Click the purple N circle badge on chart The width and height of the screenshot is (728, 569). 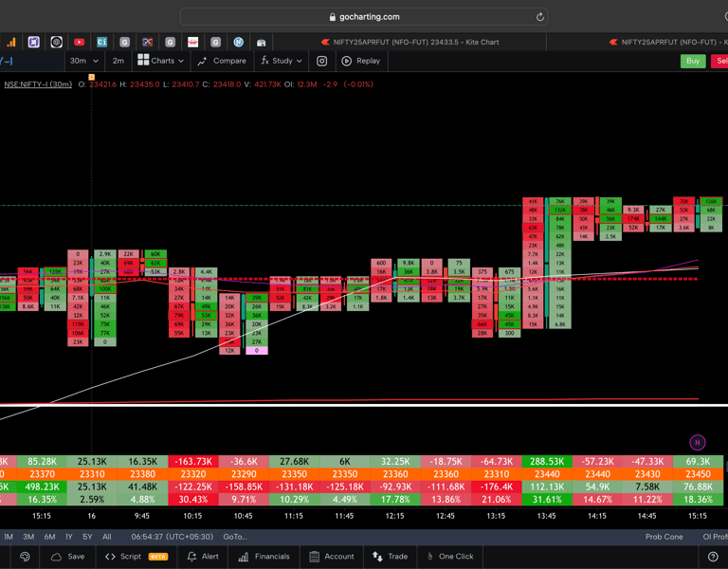(698, 443)
